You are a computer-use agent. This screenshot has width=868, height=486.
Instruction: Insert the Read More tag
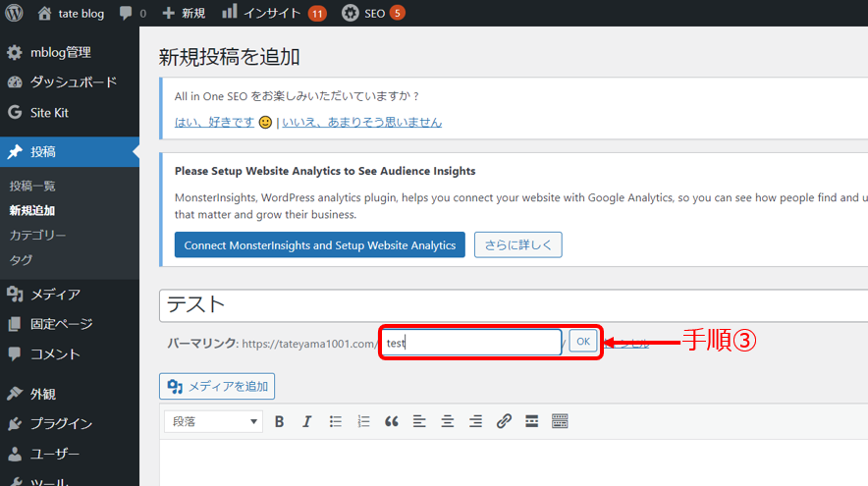[531, 421]
